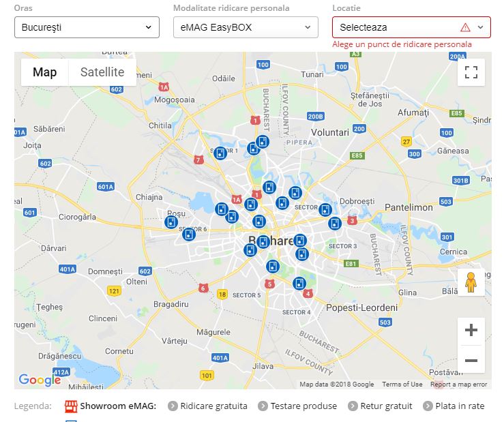Click the Măgurele label on the map
Viewport: 504px width, 422px height.
pyautogui.click(x=213, y=332)
